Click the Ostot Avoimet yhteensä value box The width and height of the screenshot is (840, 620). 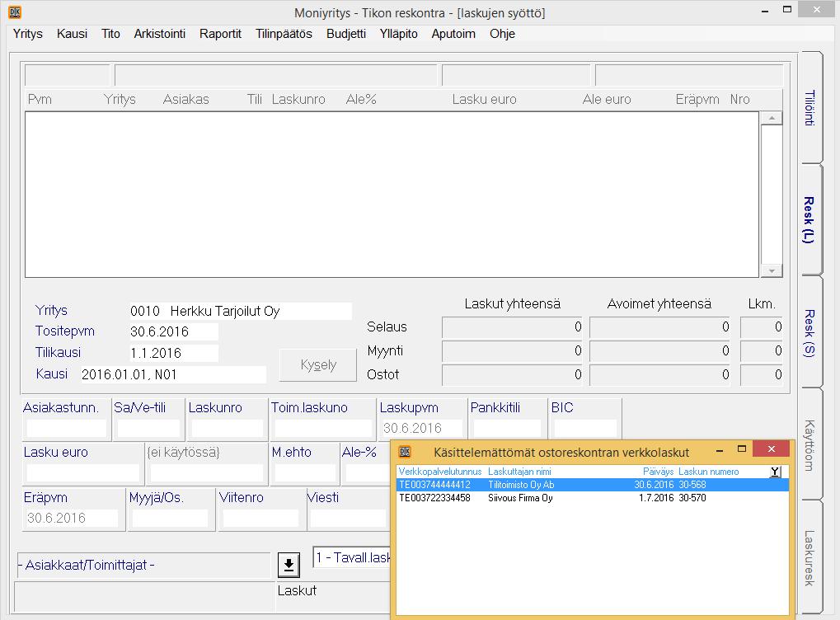tap(660, 374)
